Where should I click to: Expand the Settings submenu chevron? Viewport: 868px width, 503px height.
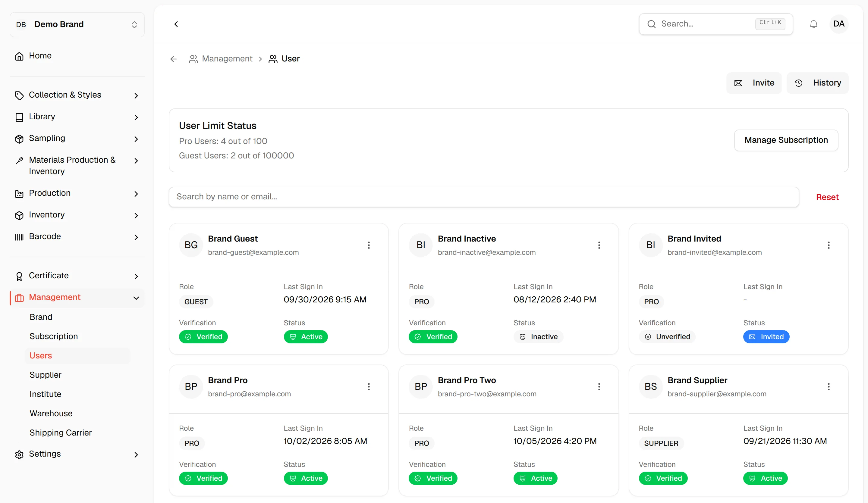(x=136, y=455)
